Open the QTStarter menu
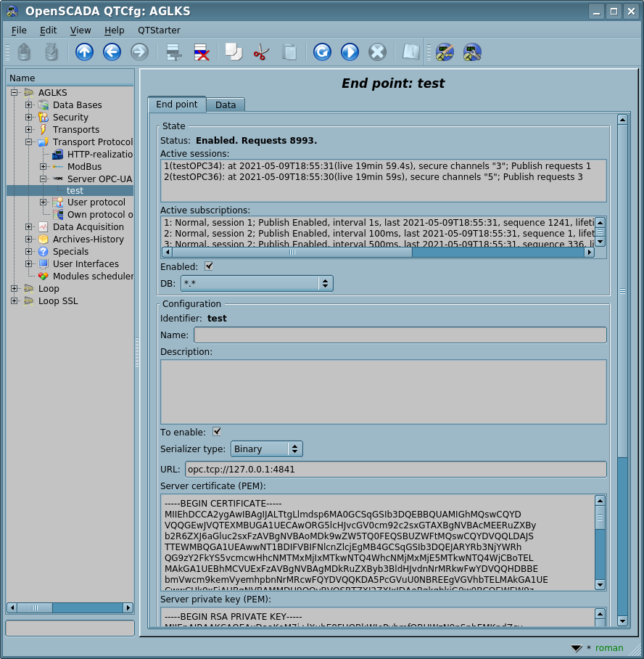Viewport: 644px width, 659px height. point(160,30)
